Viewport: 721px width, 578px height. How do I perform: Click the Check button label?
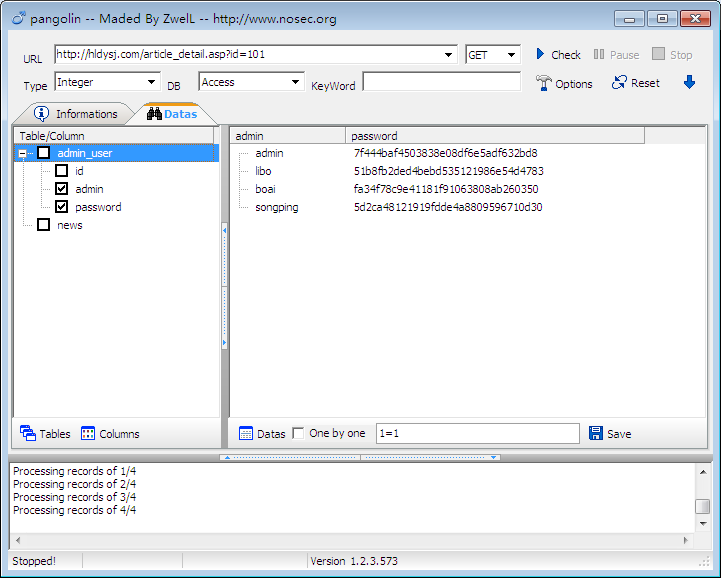pos(566,55)
